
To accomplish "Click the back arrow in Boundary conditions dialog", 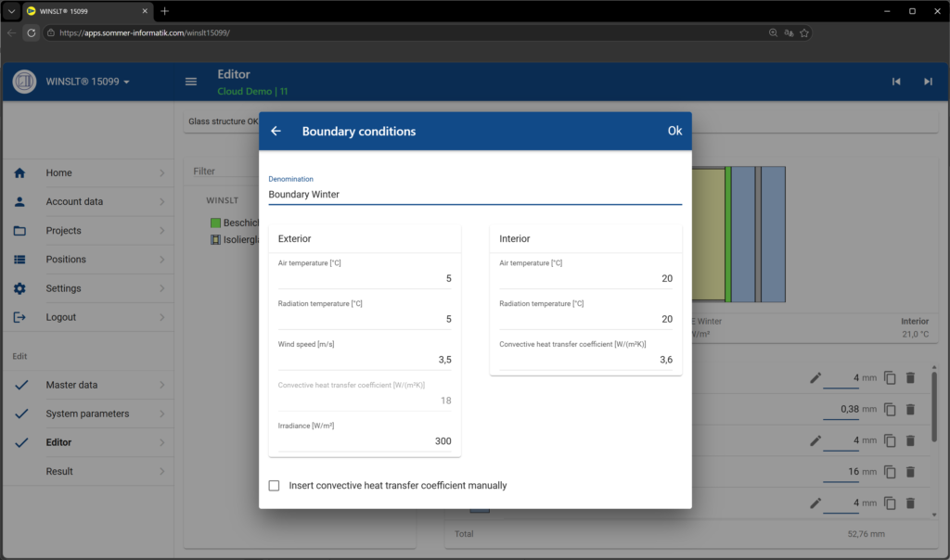I will [x=276, y=131].
